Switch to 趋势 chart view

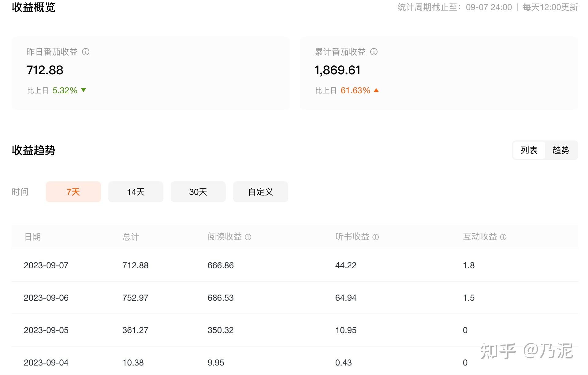[x=561, y=150]
